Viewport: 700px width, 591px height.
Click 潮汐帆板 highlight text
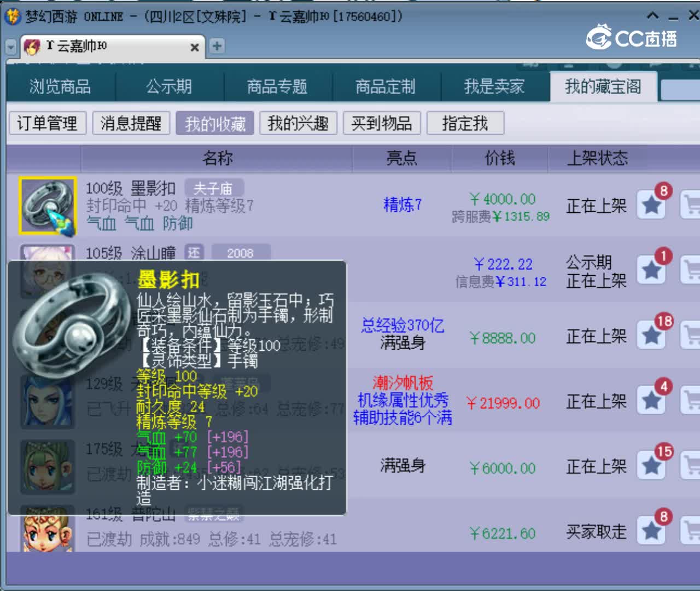click(402, 383)
